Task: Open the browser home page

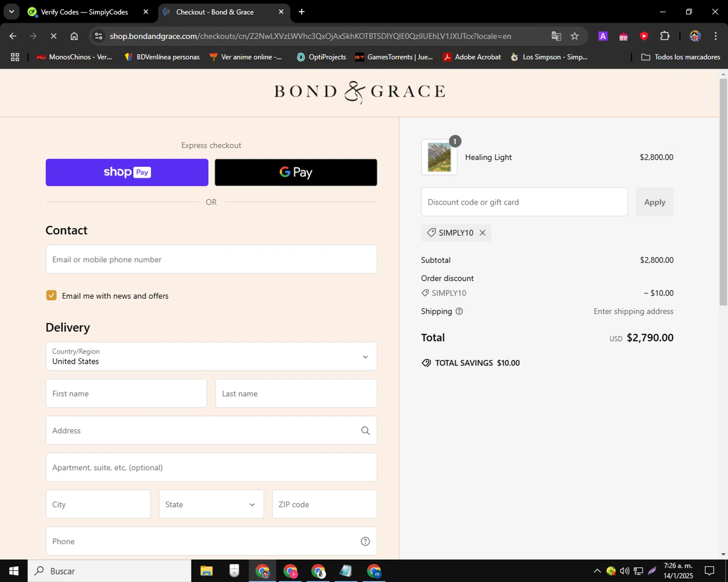Action: (74, 36)
